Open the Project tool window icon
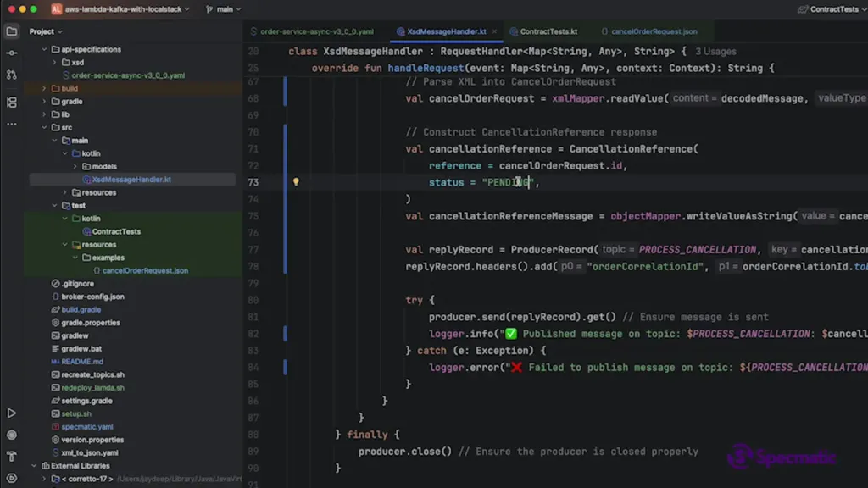 point(11,31)
